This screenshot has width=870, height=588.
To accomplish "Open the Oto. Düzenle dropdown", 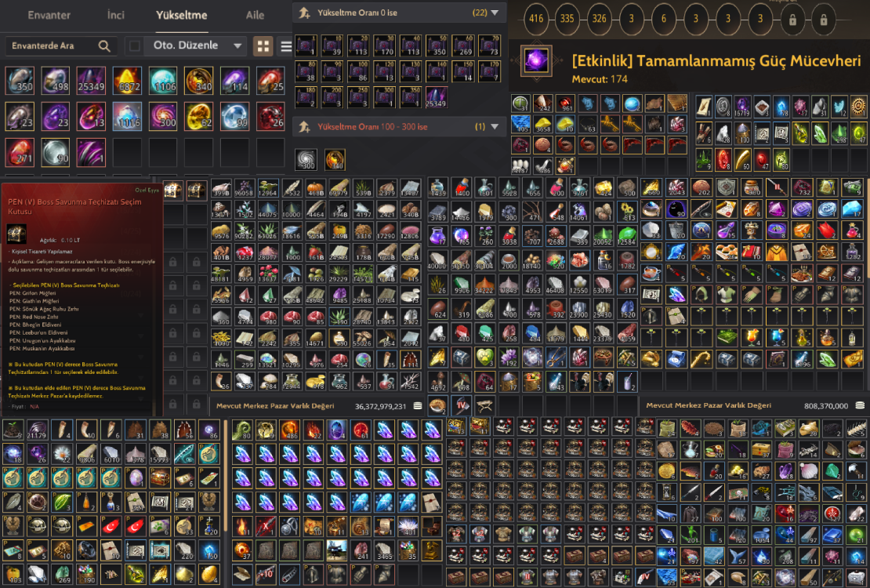I will pyautogui.click(x=196, y=45).
